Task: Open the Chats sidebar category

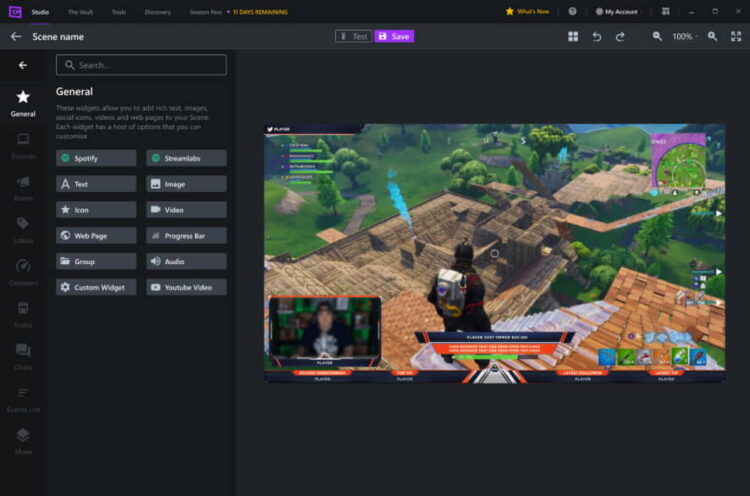Action: click(x=23, y=356)
